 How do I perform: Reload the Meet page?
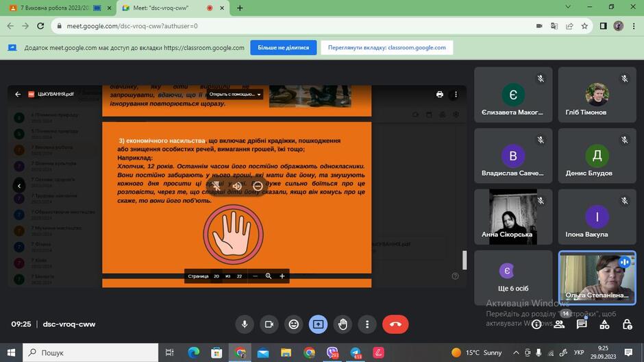coord(40,26)
